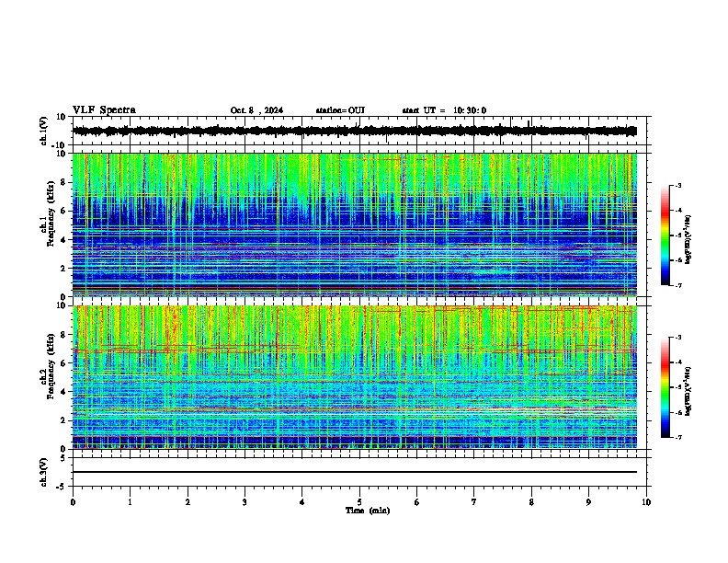The image size is (728, 563).
Task: Click time axis tick label "9"
Action: [x=588, y=502]
